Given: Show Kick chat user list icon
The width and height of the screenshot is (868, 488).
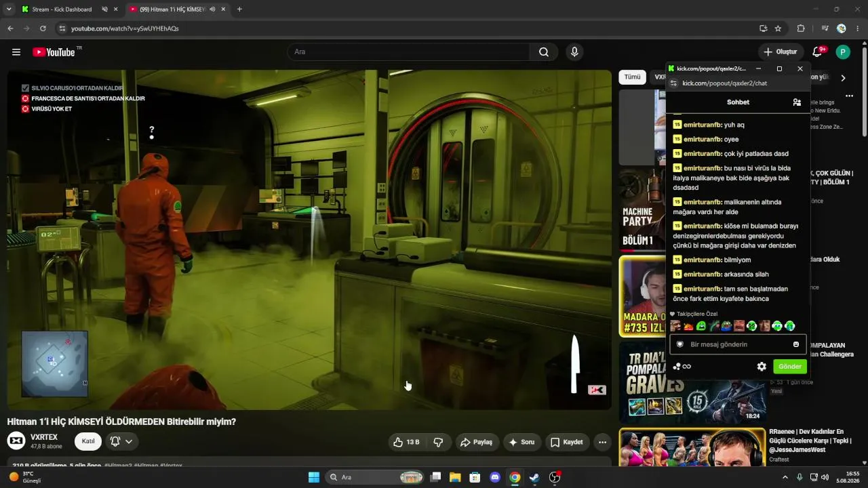Looking at the screenshot, I should point(797,102).
